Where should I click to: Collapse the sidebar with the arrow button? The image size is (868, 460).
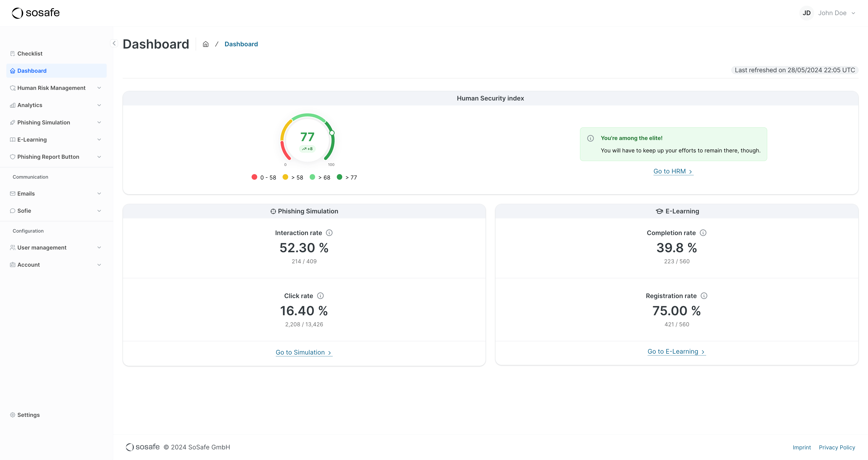click(114, 43)
